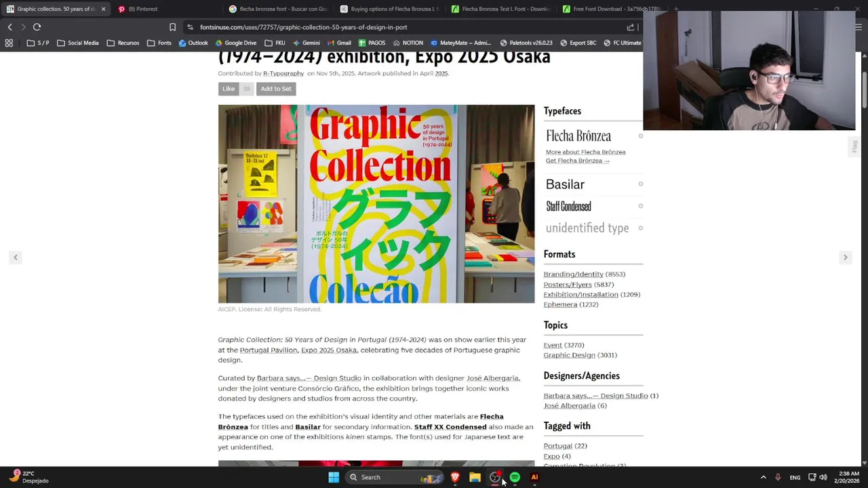Open the Social Media bookmarks folder

point(78,43)
